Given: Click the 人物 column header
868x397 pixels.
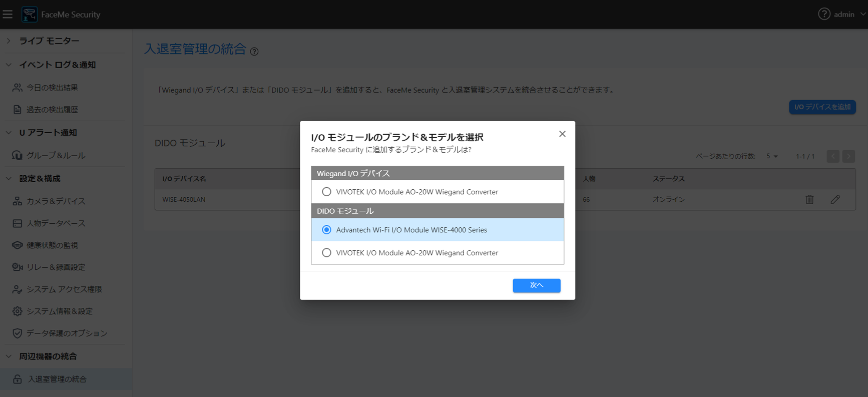Looking at the screenshot, I should (589, 179).
